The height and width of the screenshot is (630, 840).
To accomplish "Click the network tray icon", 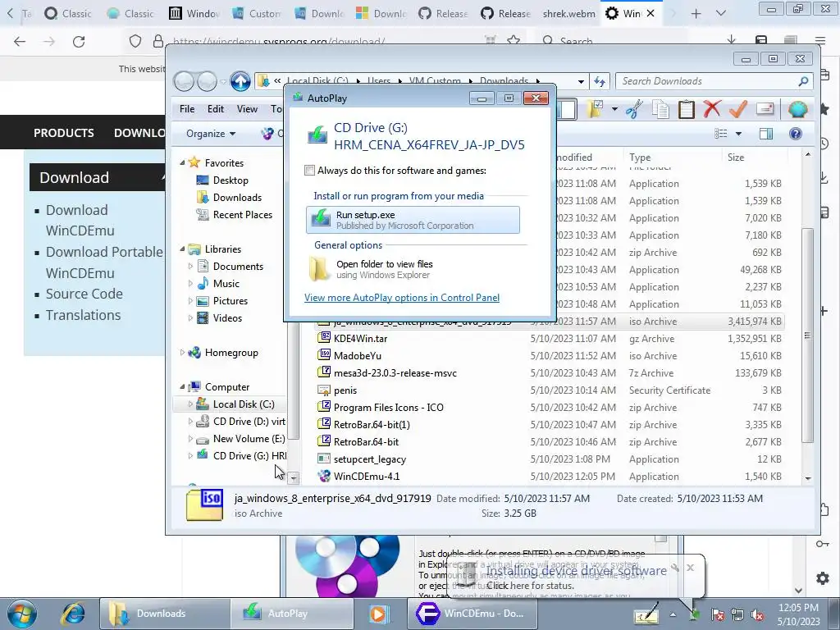I will (737, 615).
